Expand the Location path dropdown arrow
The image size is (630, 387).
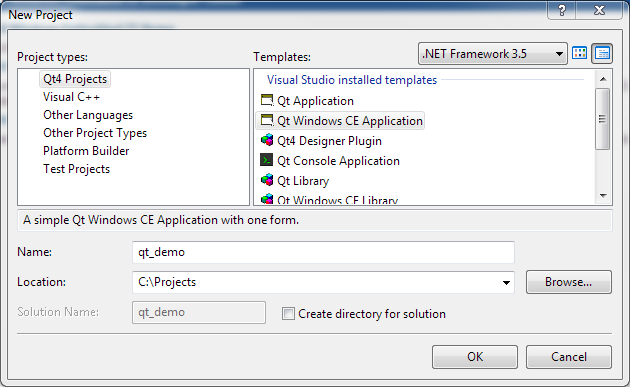[506, 283]
